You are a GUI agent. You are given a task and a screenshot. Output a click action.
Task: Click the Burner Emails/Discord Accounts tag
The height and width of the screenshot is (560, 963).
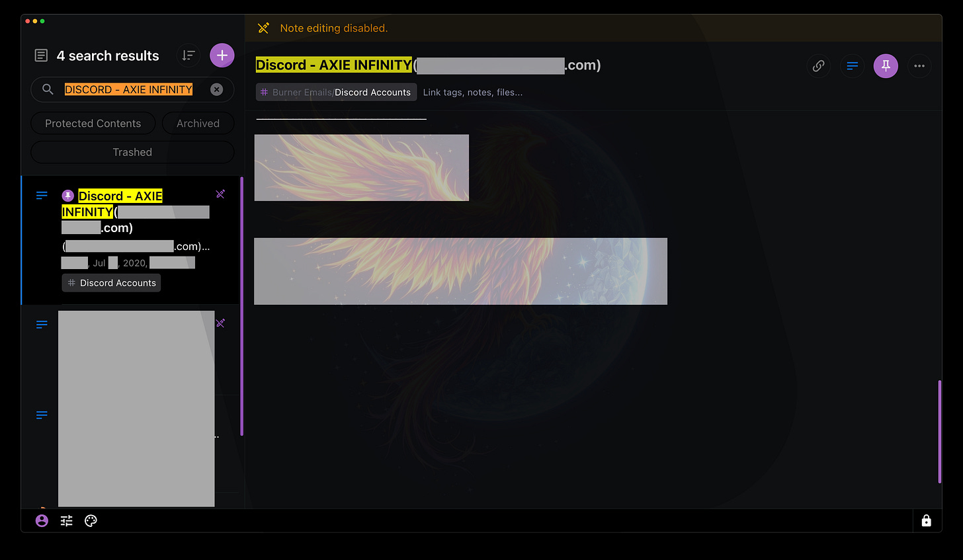pyautogui.click(x=336, y=93)
